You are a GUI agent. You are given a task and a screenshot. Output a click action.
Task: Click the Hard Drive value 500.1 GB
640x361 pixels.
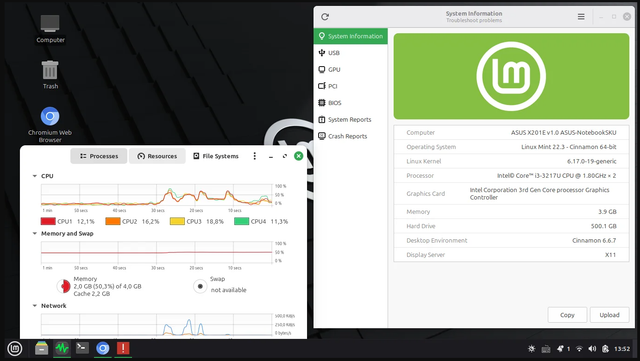[604, 226]
